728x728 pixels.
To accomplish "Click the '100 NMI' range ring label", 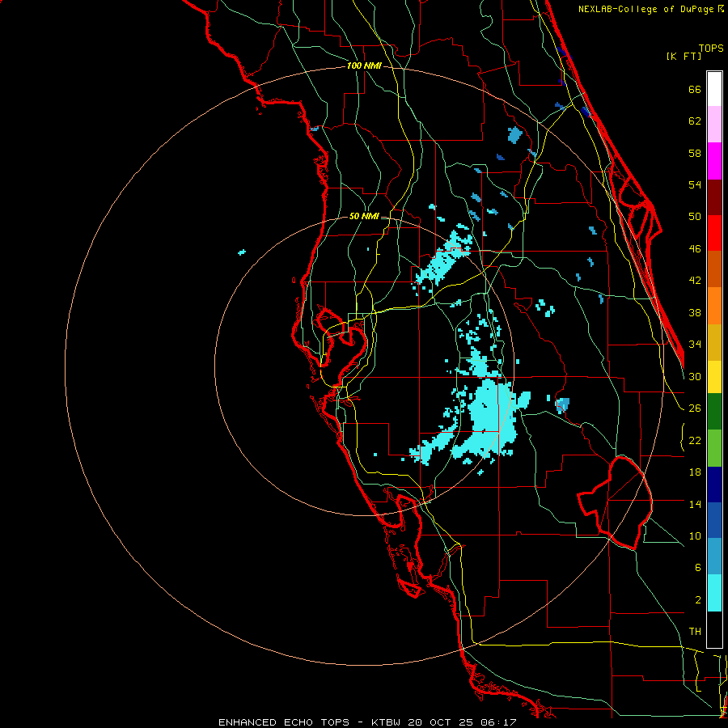I will pos(364,66).
